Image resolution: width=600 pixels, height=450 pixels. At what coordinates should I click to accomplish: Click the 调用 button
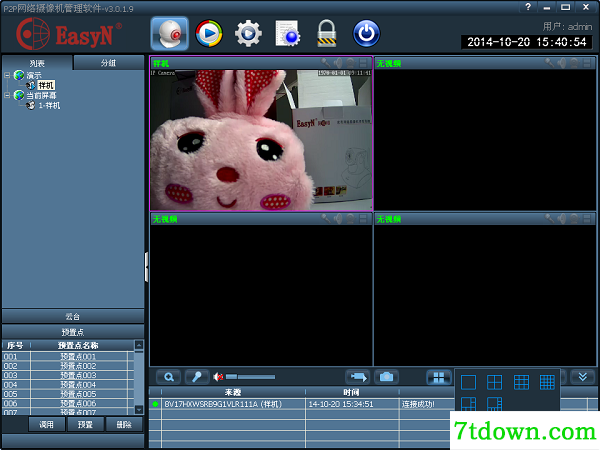pyautogui.click(x=46, y=425)
